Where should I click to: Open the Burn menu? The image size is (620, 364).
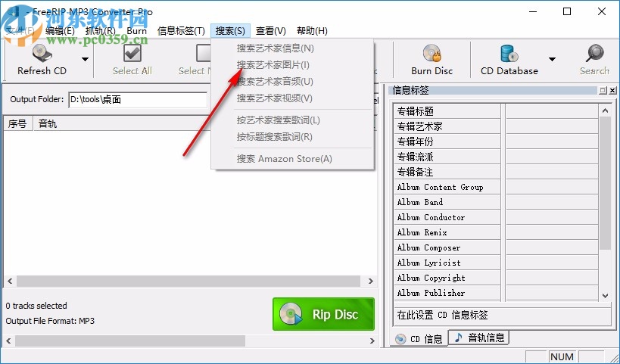pos(137,31)
